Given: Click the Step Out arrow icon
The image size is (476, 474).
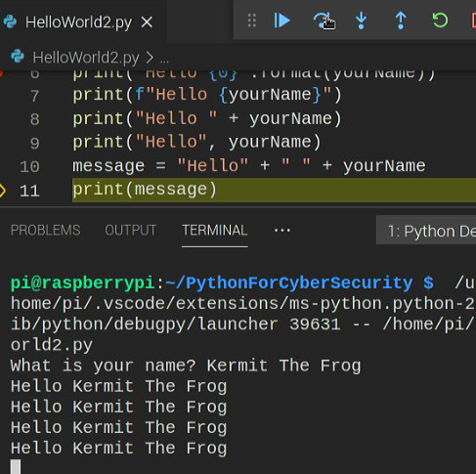Looking at the screenshot, I should coord(401,21).
